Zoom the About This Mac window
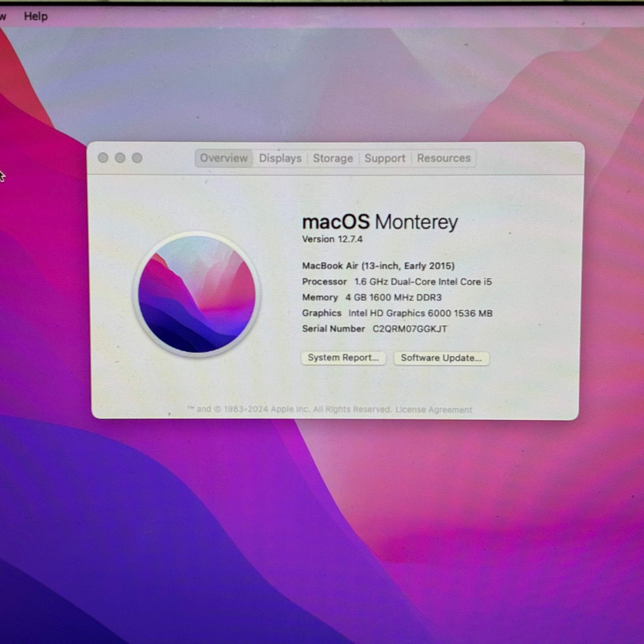 point(137,158)
